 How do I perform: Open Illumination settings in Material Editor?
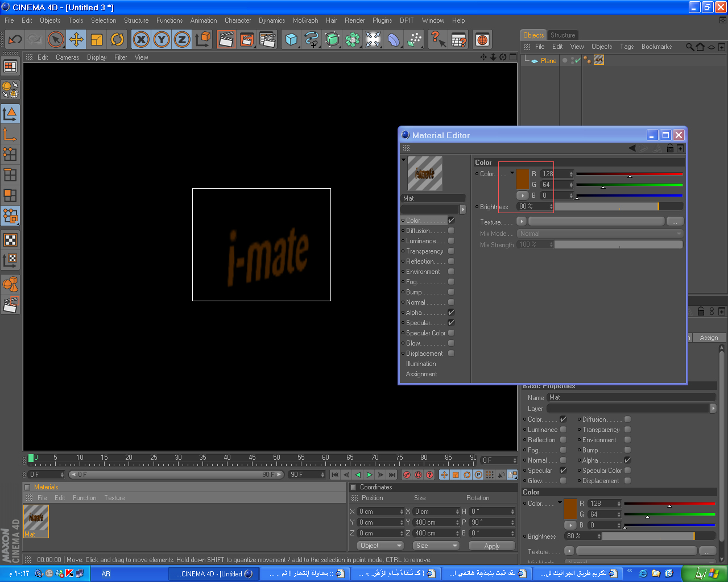tap(421, 364)
